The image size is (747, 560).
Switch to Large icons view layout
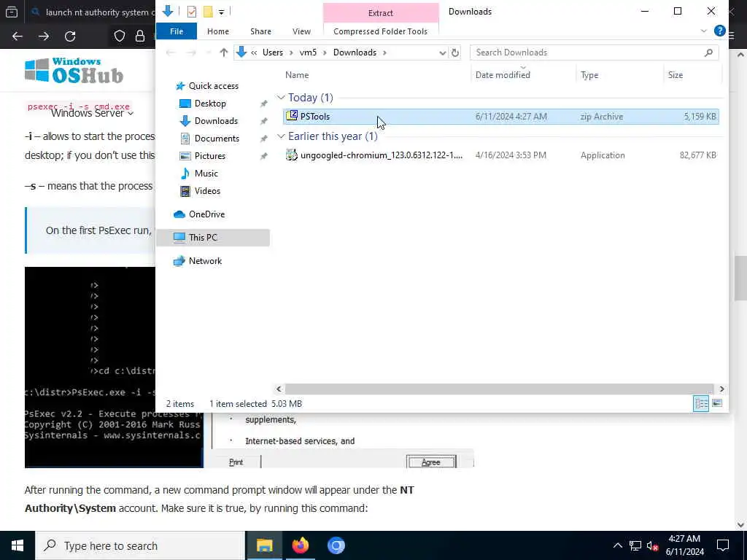click(717, 404)
